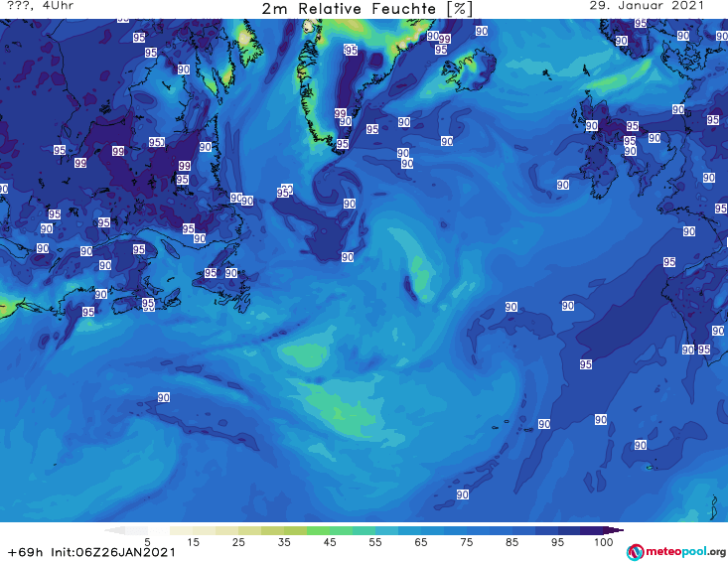Click the legend tick label '15'
Image resolution: width=728 pixels, height=562 pixels.
(x=193, y=542)
